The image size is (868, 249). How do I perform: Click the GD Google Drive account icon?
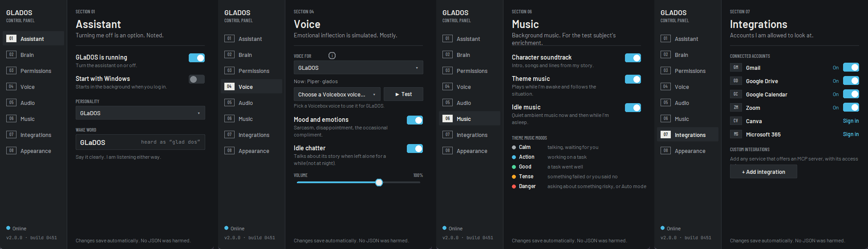click(x=736, y=81)
